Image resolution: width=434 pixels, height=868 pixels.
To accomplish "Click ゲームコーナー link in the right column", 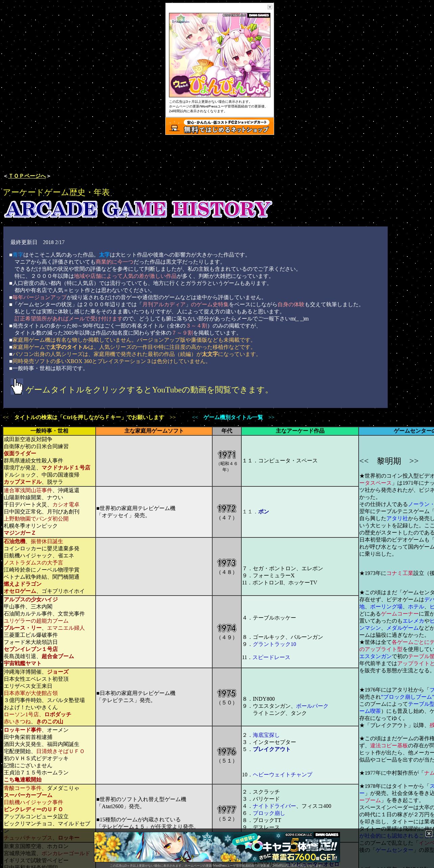I will coord(400,614).
